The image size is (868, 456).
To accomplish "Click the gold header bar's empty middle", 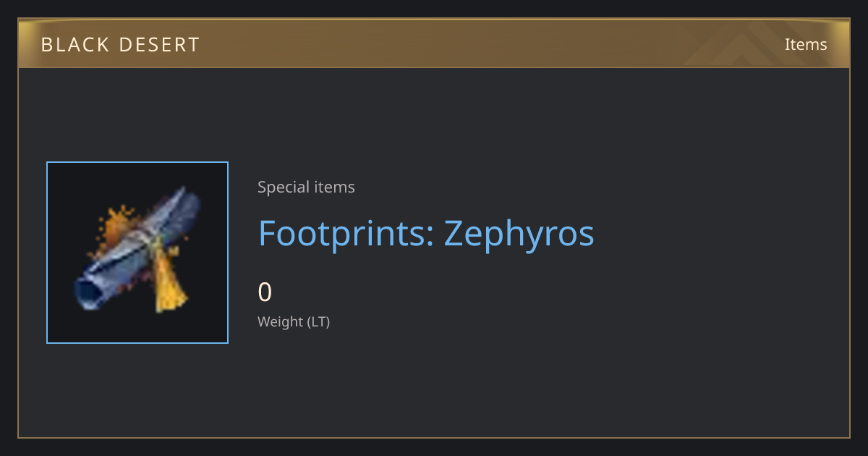I will [448, 45].
